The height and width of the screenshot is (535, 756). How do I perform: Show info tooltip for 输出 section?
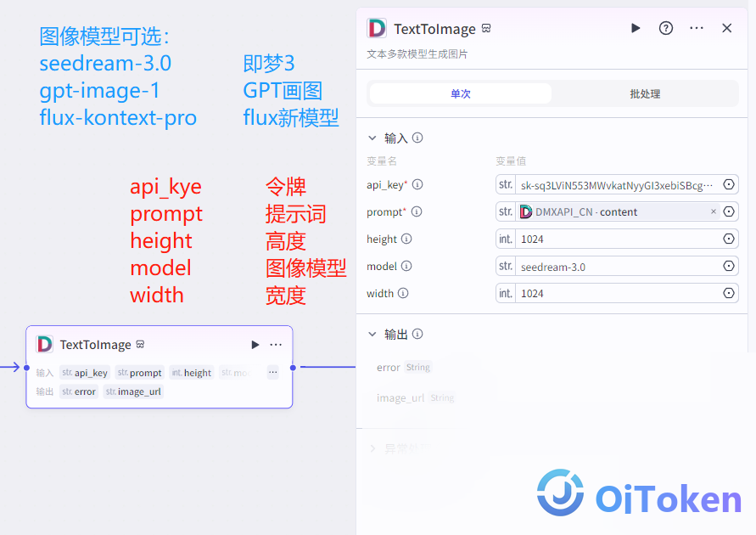pos(417,334)
